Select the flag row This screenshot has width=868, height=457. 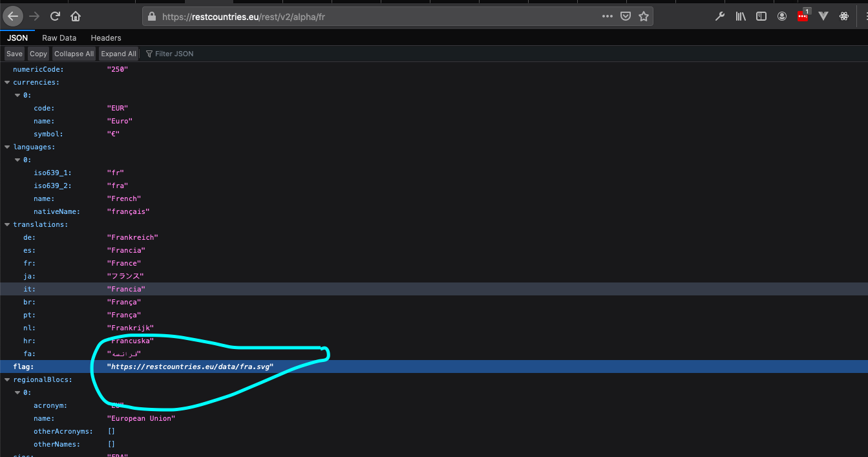coord(434,367)
